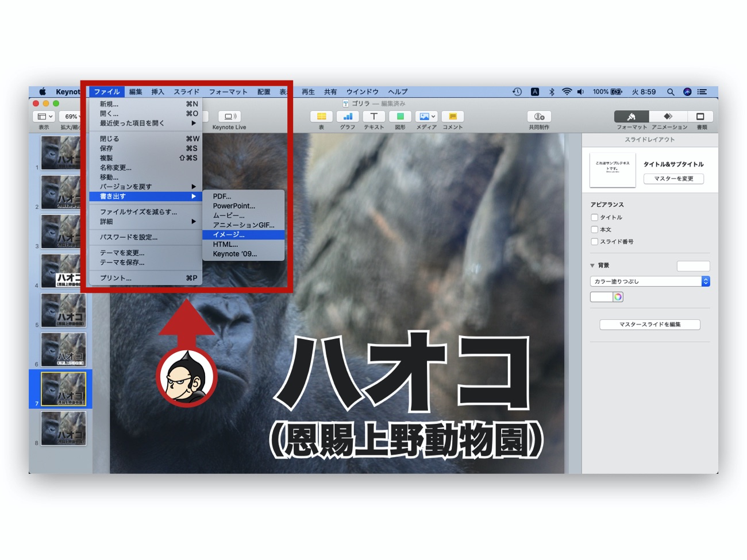Expand the 詳細 submenu
The image size is (747, 560).
(x=147, y=221)
